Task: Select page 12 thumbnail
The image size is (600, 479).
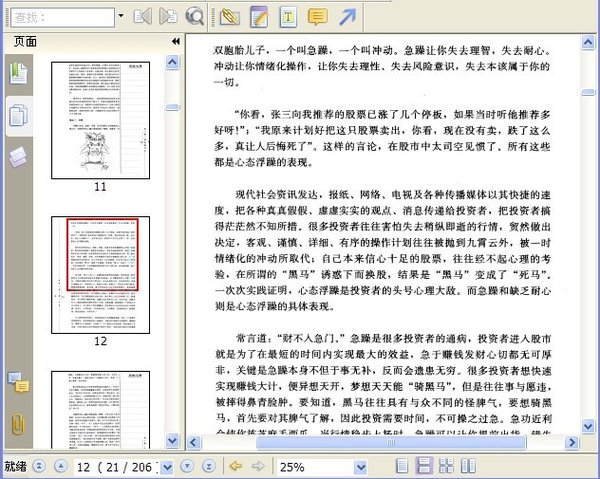Action: click(101, 275)
